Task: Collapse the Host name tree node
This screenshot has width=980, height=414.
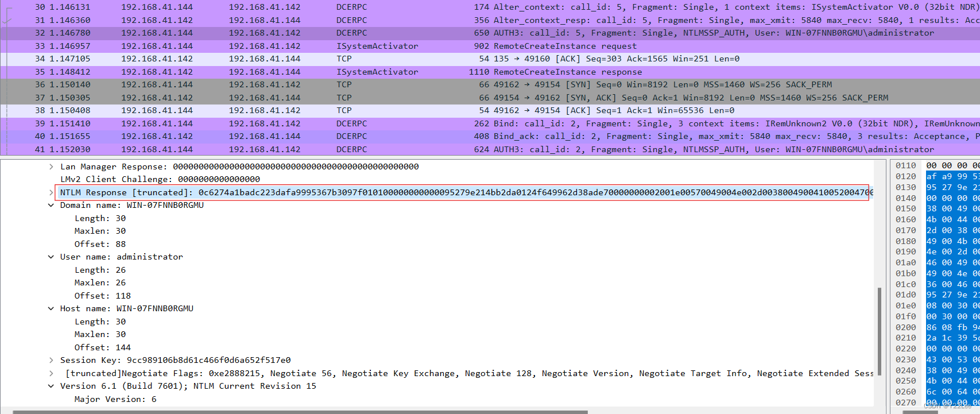Action: pyautogui.click(x=51, y=308)
